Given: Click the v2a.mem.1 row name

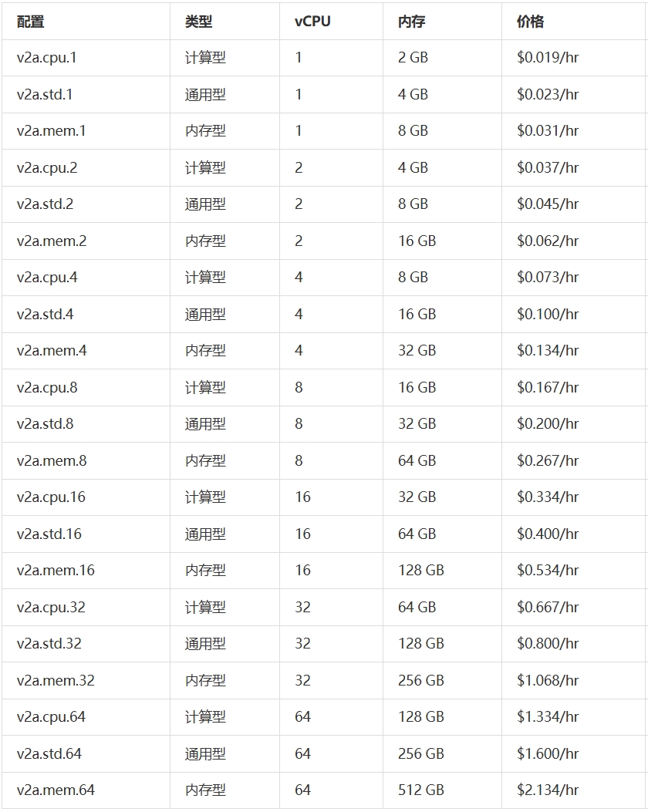Looking at the screenshot, I should (x=52, y=131).
